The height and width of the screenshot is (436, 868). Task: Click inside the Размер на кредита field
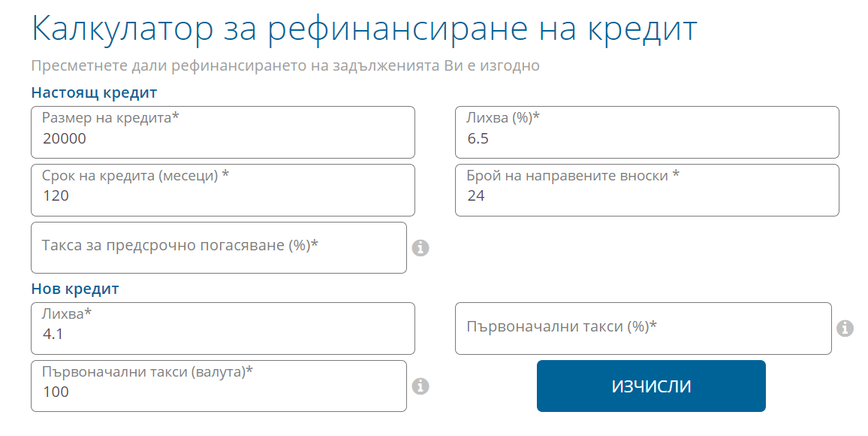(222, 132)
